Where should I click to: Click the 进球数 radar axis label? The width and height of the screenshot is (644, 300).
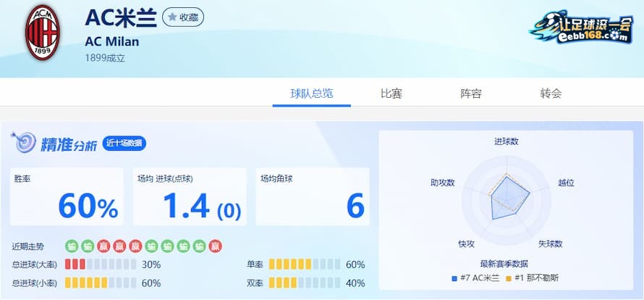[506, 142]
